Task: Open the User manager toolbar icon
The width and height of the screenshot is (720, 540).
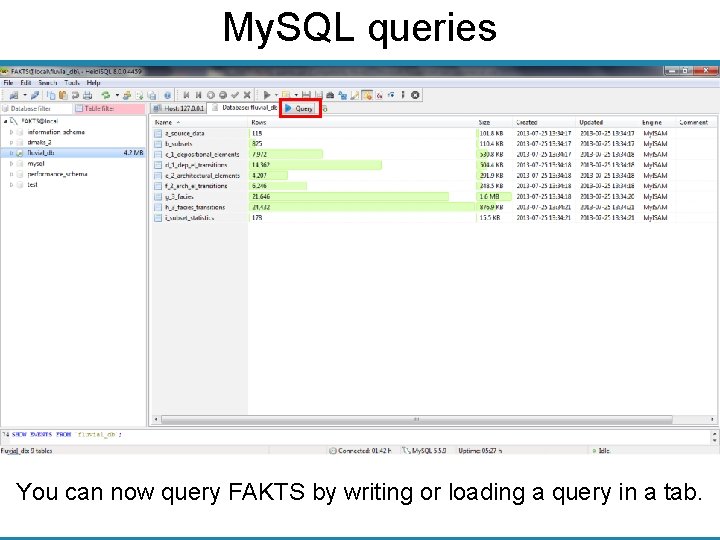Action: [x=127, y=95]
